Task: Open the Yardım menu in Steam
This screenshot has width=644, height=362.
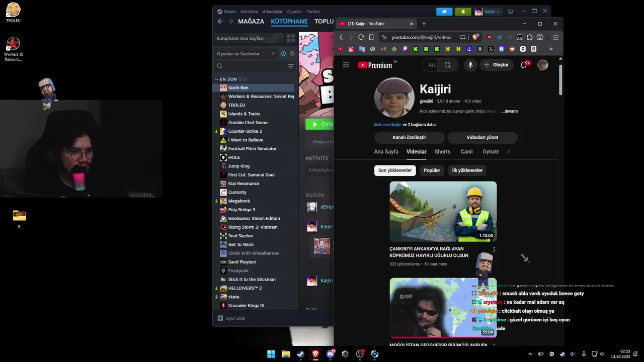Action: click(x=313, y=12)
